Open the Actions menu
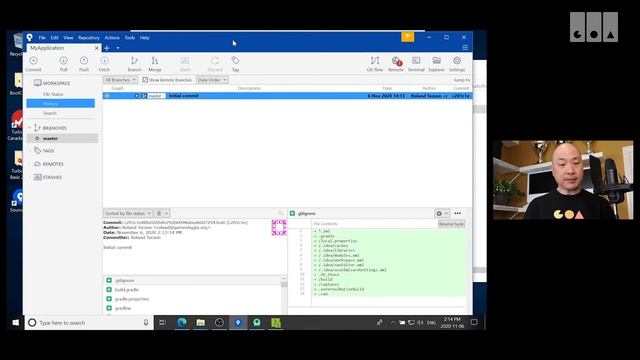The width and height of the screenshot is (640, 360). coord(112,38)
